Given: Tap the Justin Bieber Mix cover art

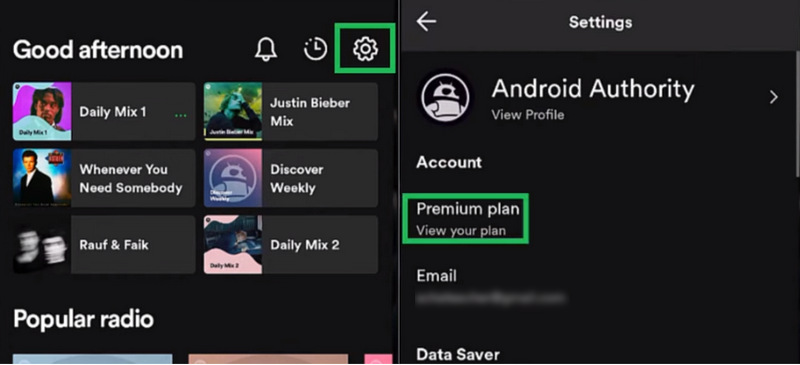Looking at the screenshot, I should [x=233, y=111].
